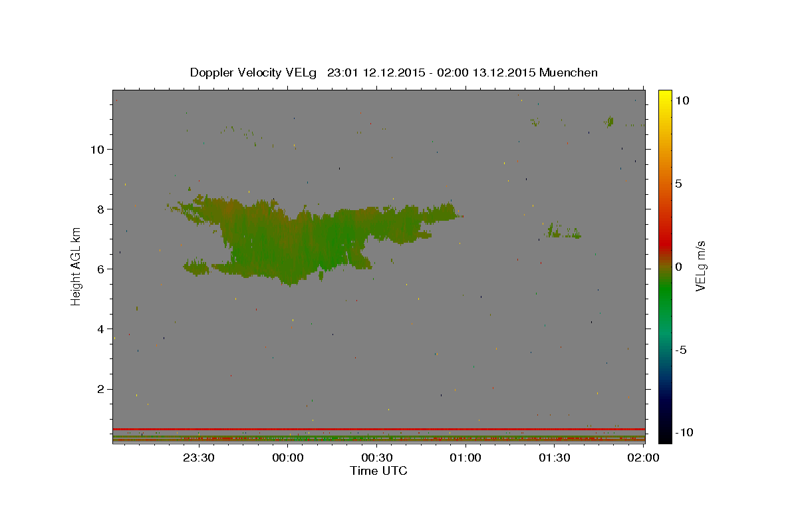This screenshot has width=798, height=532.
Task: Click the 'Height AGL km' axis label
Action: click(76, 265)
